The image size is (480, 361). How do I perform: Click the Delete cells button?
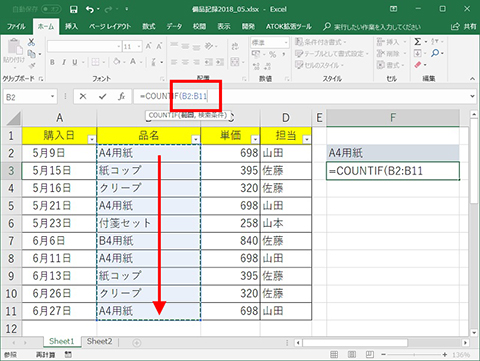[391, 53]
